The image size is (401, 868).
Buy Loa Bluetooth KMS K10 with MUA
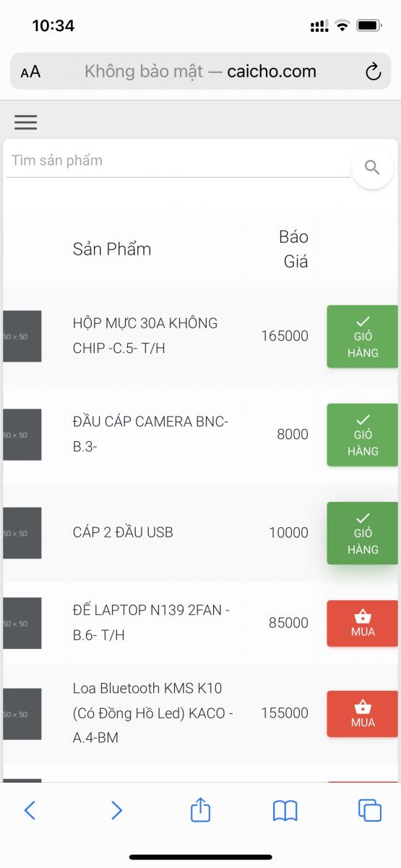(x=363, y=713)
